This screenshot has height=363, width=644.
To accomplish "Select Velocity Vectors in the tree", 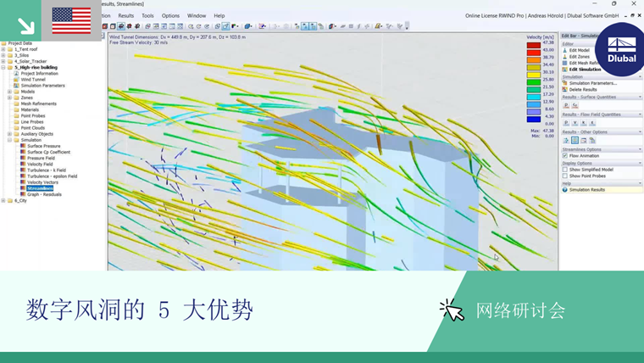I will point(42,182).
